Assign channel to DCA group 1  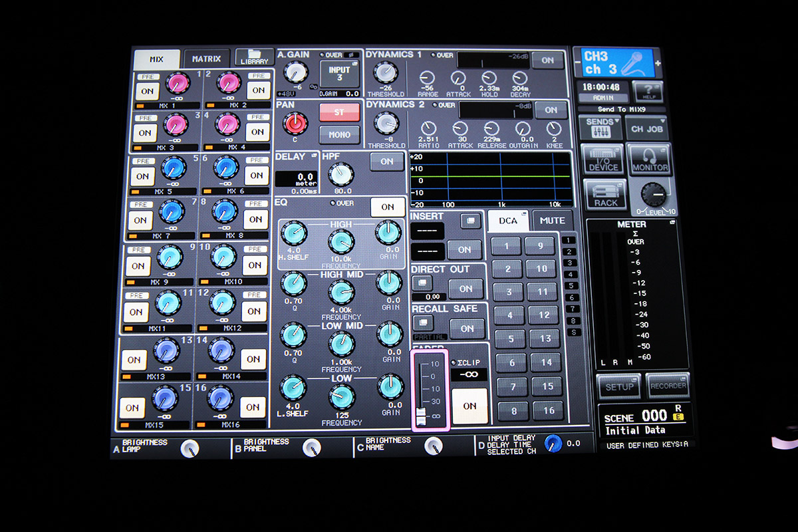tap(507, 247)
